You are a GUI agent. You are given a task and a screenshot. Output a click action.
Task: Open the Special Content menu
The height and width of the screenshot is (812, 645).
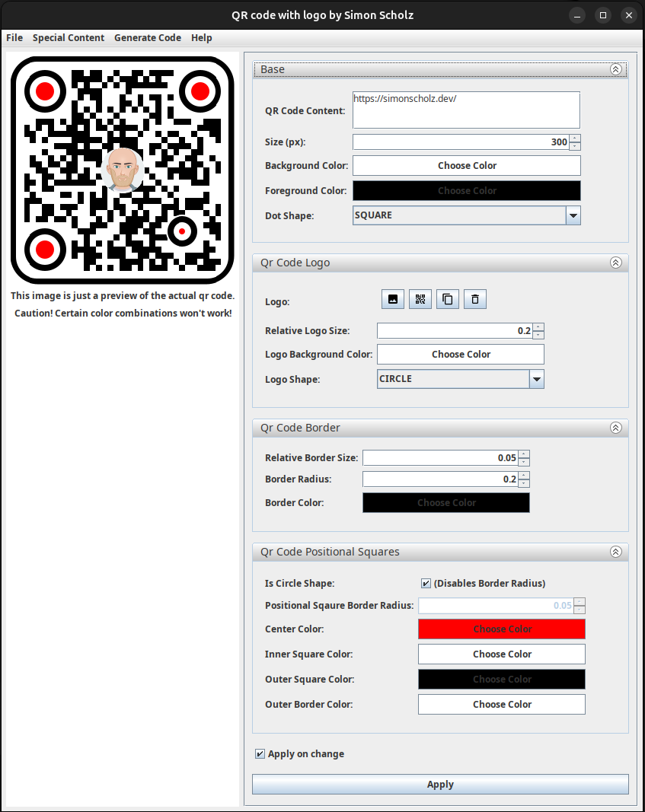click(69, 38)
